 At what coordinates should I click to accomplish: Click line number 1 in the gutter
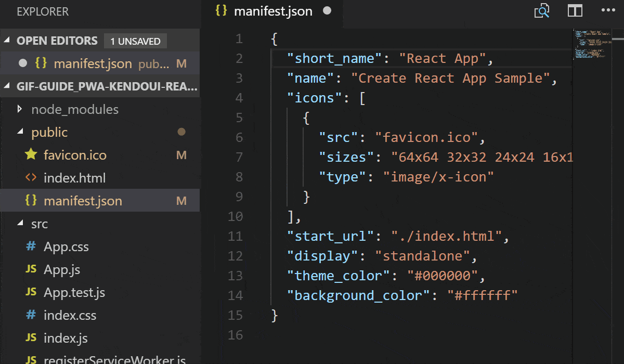[x=239, y=38]
